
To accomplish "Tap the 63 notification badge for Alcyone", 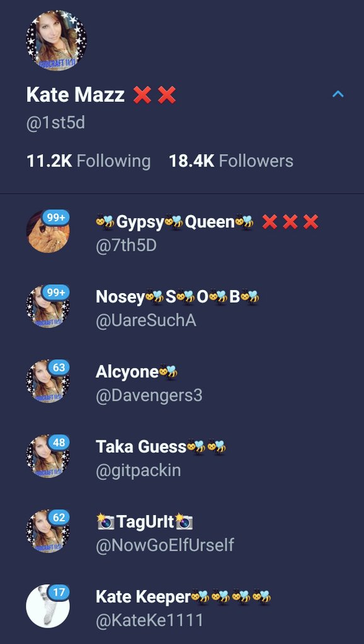I will pyautogui.click(x=59, y=367).
